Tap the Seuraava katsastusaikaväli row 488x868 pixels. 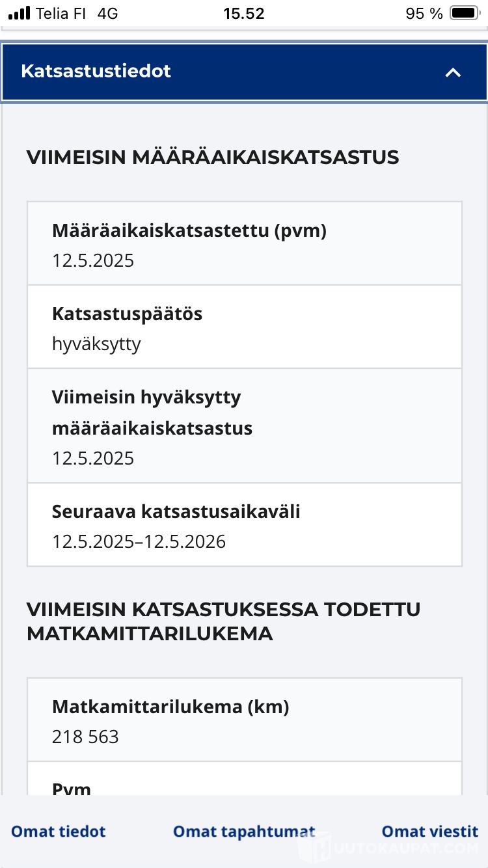pyautogui.click(x=244, y=525)
